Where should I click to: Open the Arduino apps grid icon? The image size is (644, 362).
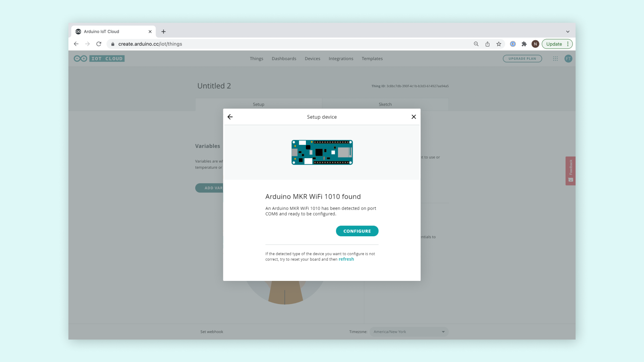[x=555, y=59]
